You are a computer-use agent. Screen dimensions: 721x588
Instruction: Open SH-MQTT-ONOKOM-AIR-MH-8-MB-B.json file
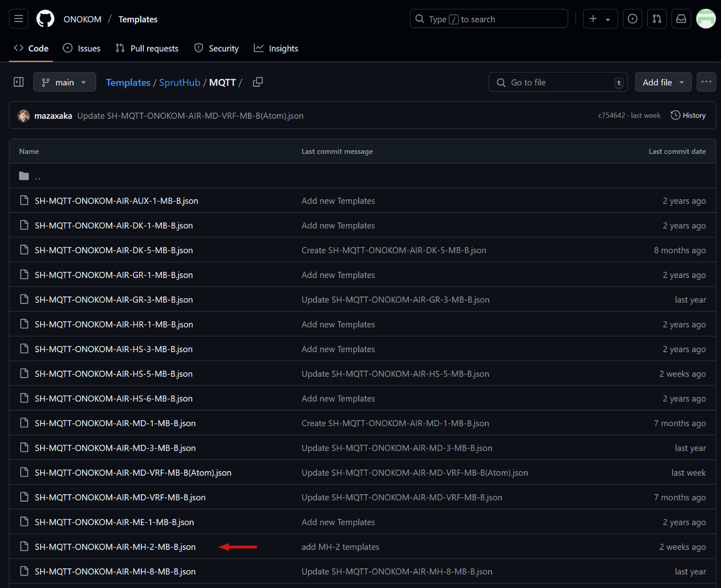click(x=115, y=572)
